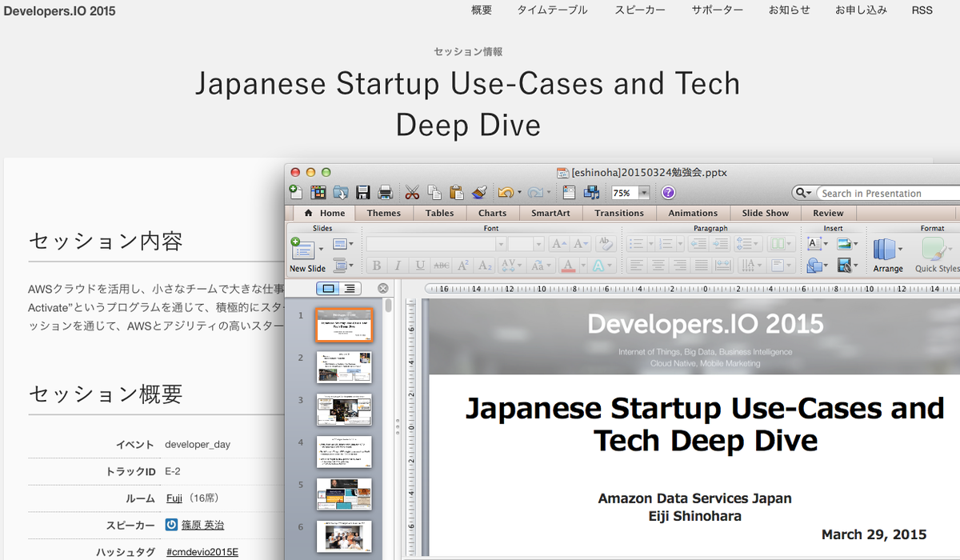
Task: Open the Font Color dropdown arrow
Action: [x=582, y=266]
